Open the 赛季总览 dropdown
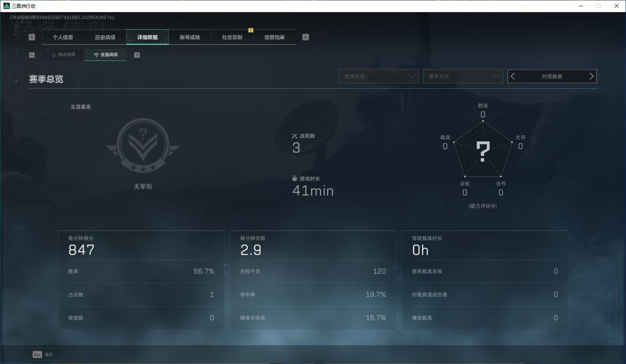Viewport: 626px width, 364px height. 463,76
